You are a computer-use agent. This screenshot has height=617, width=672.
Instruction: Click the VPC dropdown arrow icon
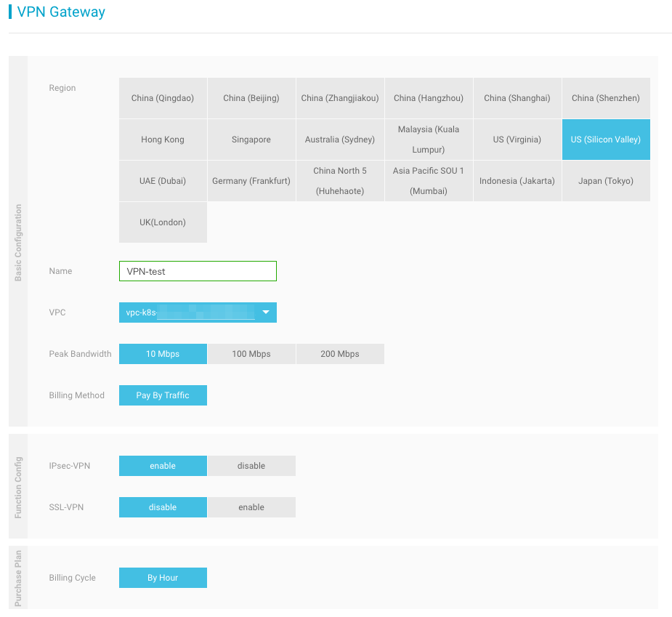click(x=266, y=312)
